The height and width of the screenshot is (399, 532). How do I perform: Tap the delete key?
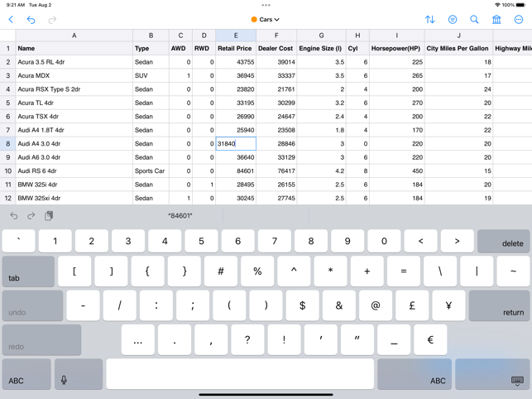[x=504, y=241]
